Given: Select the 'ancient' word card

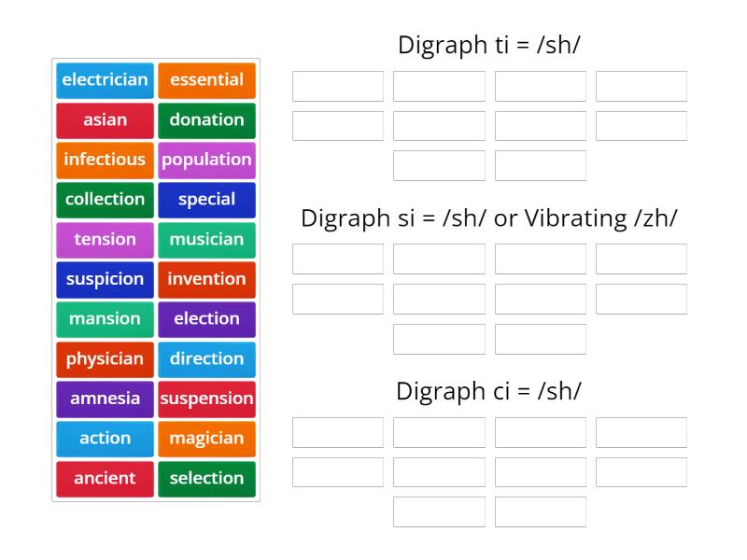Looking at the screenshot, I should (x=105, y=479).
